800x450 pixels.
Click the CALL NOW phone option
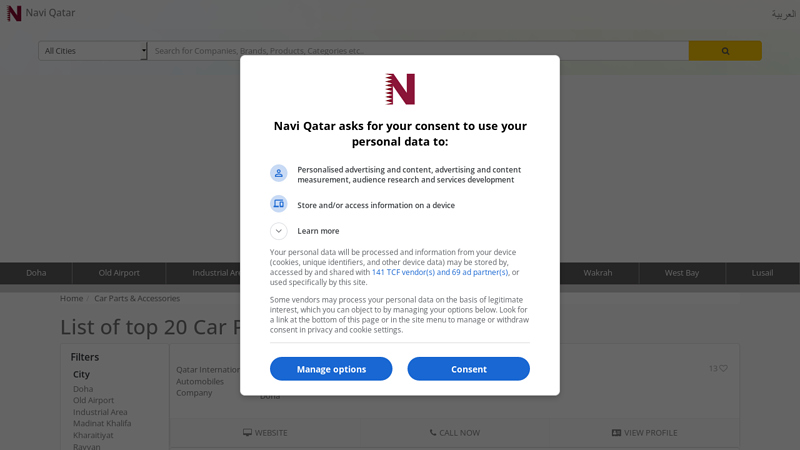click(454, 433)
